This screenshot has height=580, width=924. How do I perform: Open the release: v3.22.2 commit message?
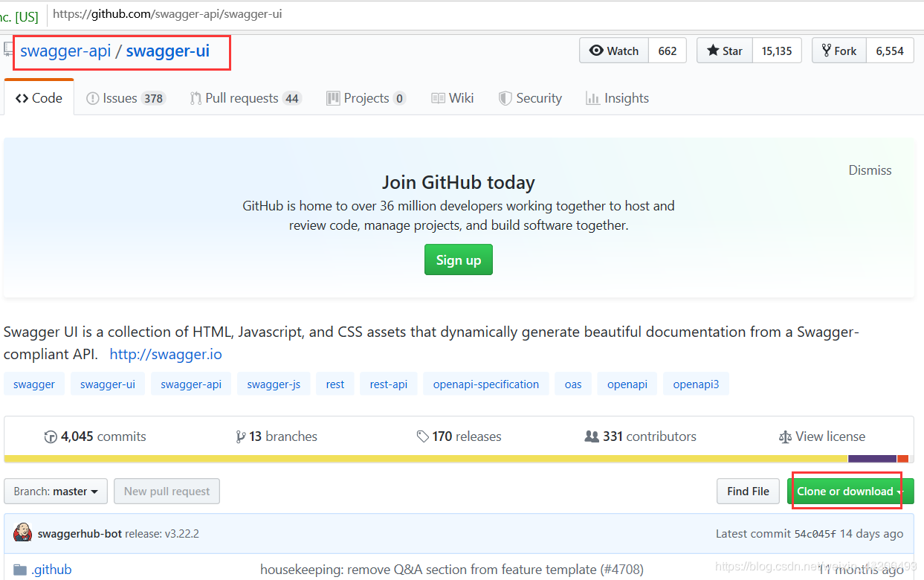(162, 534)
